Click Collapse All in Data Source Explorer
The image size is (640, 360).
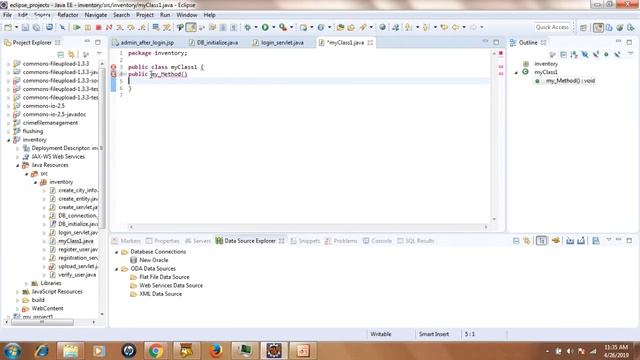(x=516, y=241)
